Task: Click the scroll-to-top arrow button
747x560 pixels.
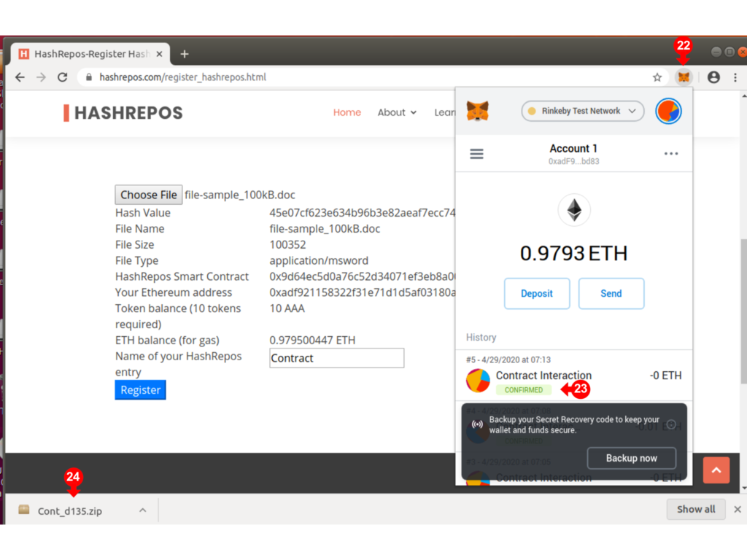Action: (716, 471)
